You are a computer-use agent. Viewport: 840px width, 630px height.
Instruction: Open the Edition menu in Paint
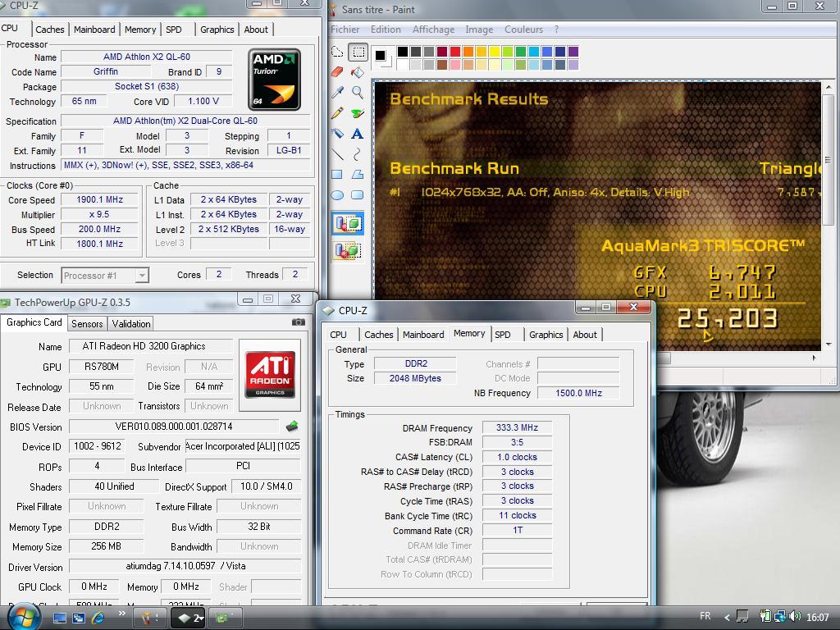[386, 30]
